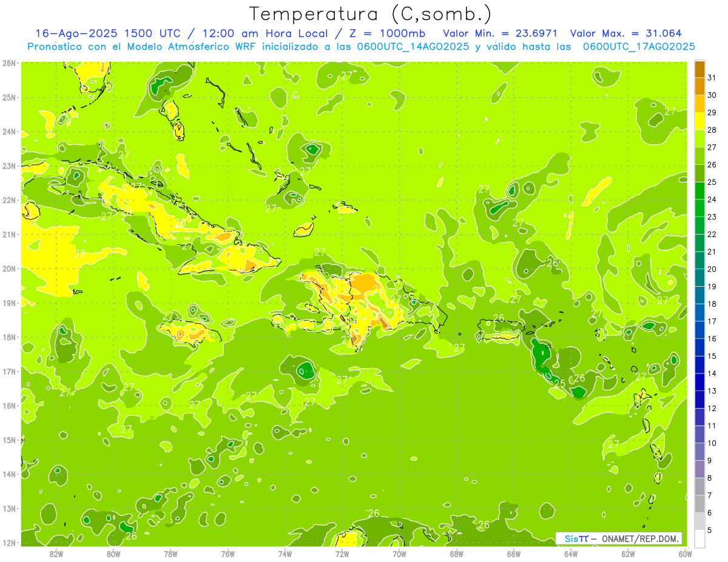Pick the purple legend swatch between 9 and 10
This screenshot has width=728, height=562.
point(699,451)
